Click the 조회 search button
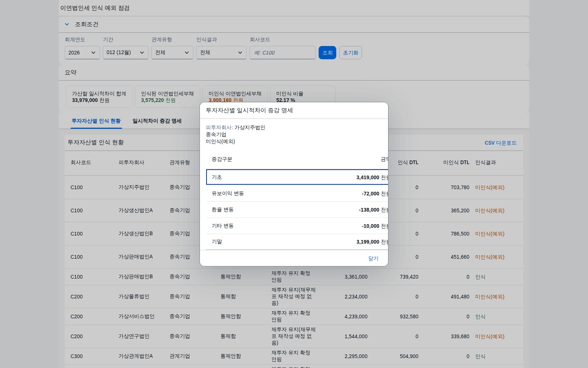The image size is (588, 368). tap(327, 53)
